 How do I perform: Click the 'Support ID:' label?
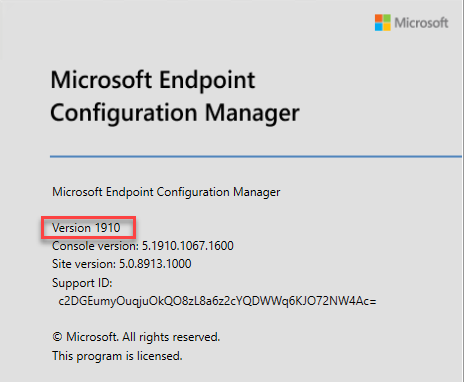82,283
